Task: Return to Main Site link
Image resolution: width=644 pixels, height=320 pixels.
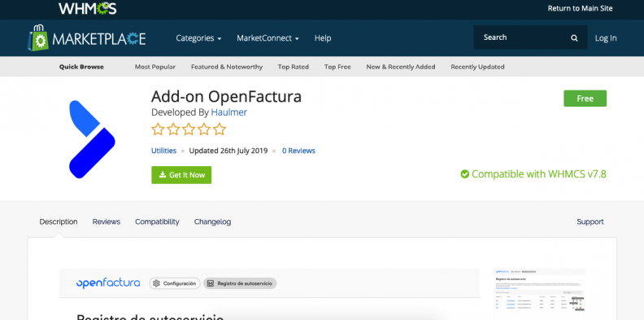Action: point(580,8)
